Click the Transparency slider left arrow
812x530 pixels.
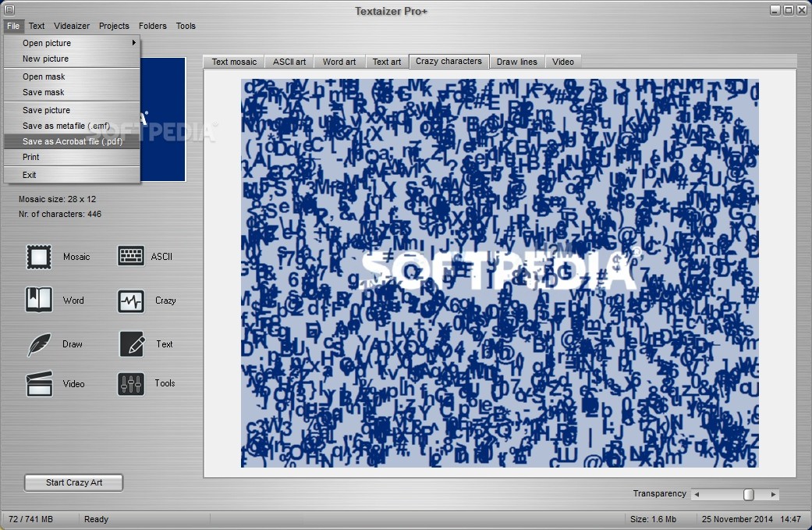pyautogui.click(x=697, y=495)
